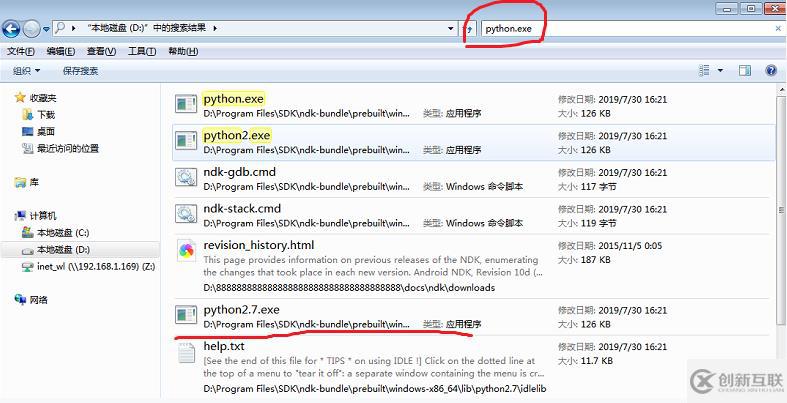Open the 编辑(E) menu
This screenshot has width=787, height=403.
(x=61, y=51)
